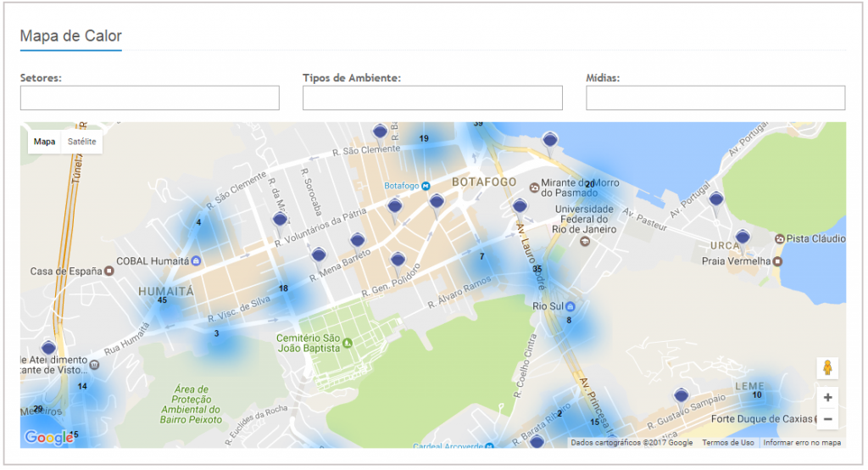The width and height of the screenshot is (868, 470).
Task: Select heat cluster labeled 14
Action: click(82, 386)
